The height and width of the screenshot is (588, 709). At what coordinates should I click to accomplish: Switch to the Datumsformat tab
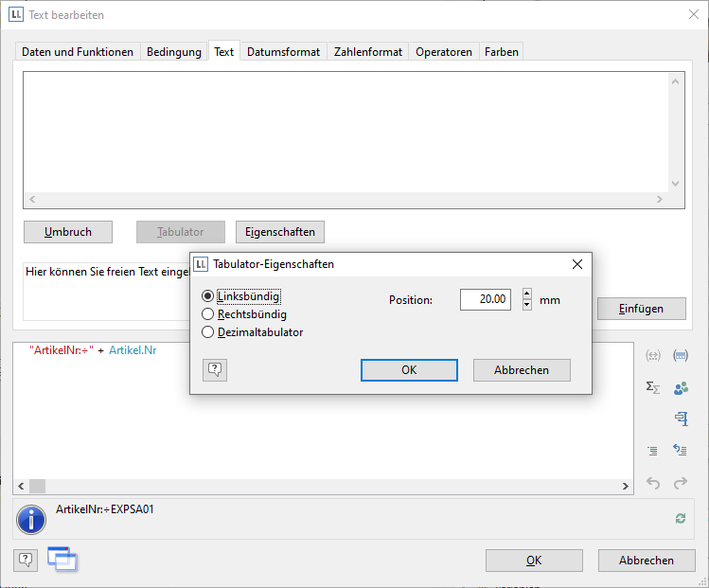(284, 52)
